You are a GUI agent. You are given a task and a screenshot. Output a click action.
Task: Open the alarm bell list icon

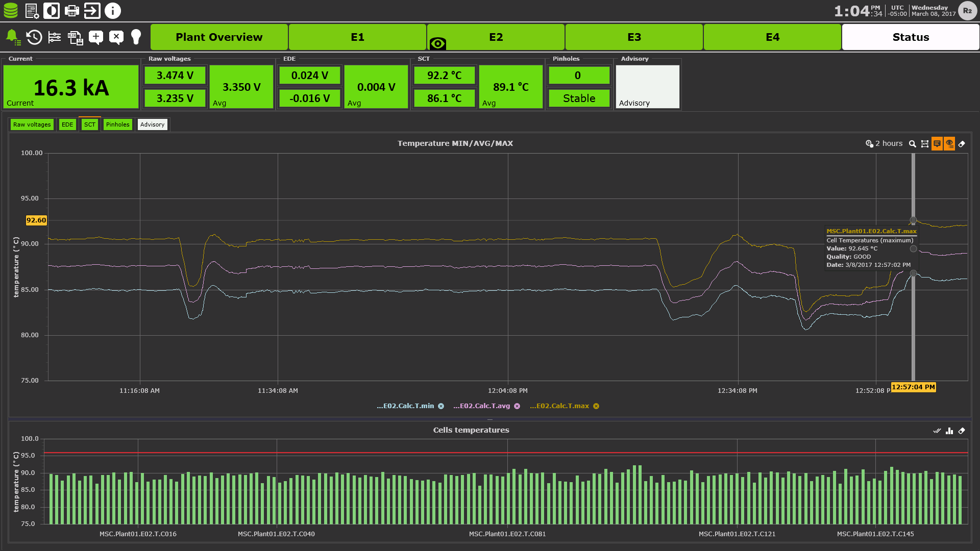pos(13,37)
